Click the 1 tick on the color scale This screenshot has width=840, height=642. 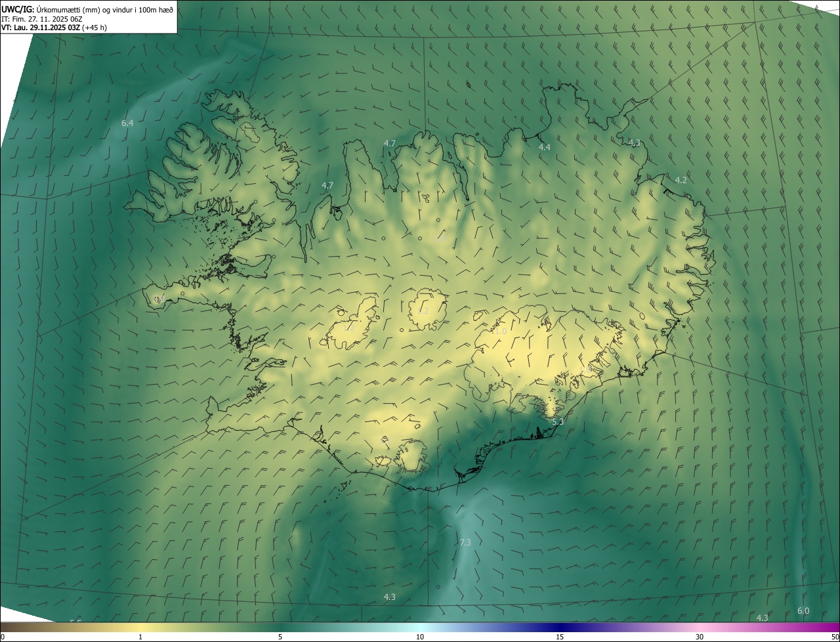[x=140, y=637]
